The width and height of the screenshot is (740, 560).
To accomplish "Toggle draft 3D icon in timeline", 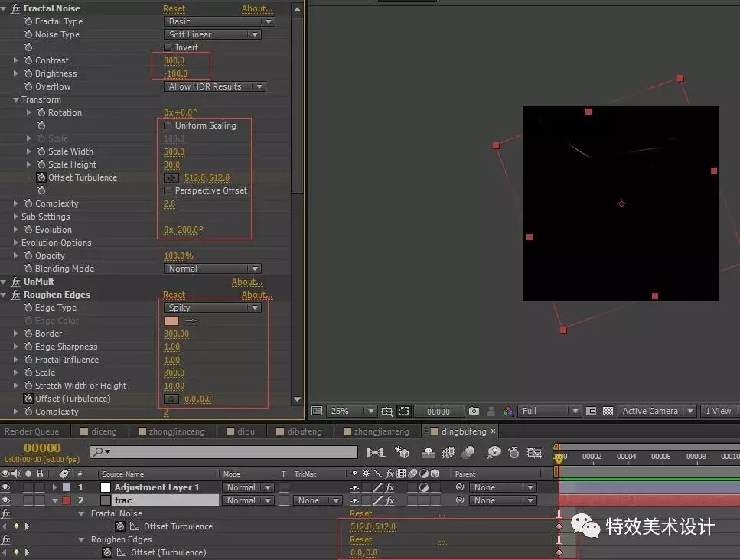I will pyautogui.click(x=402, y=453).
